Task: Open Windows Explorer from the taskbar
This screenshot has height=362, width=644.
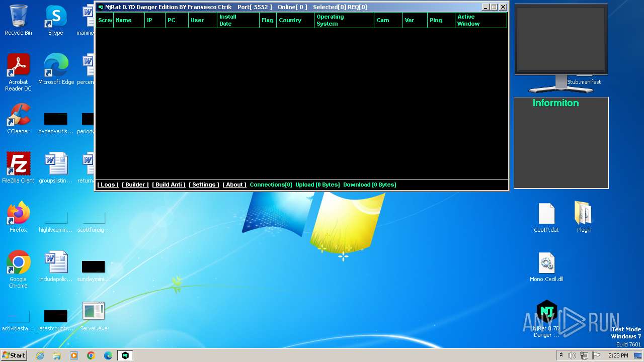Action: pyautogui.click(x=57, y=355)
